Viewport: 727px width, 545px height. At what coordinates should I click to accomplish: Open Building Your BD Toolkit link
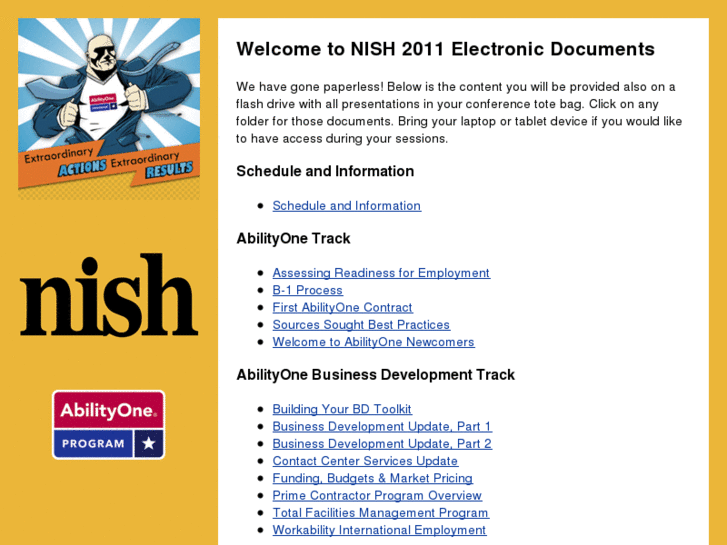[x=342, y=409]
